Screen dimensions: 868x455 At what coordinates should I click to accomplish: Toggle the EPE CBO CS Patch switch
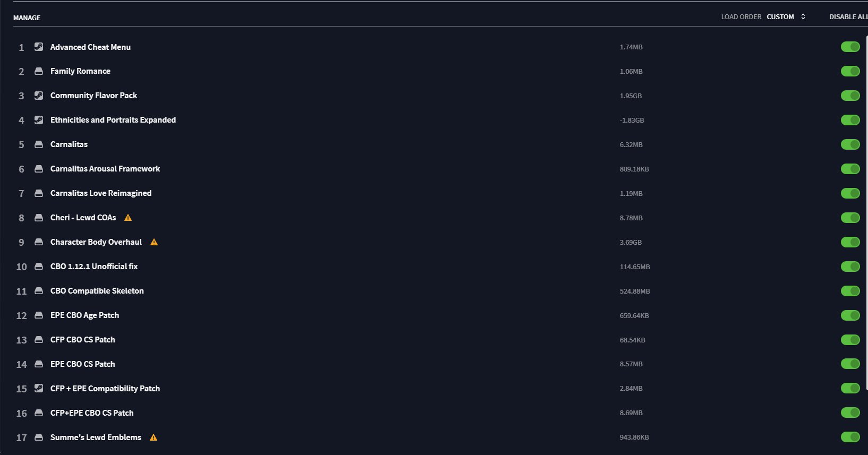coord(850,364)
